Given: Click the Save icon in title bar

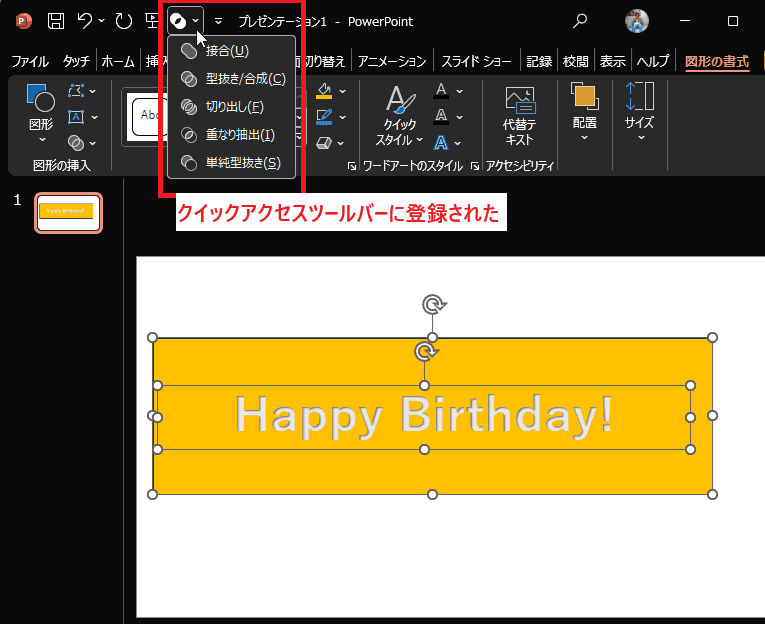Looking at the screenshot, I should pos(56,20).
